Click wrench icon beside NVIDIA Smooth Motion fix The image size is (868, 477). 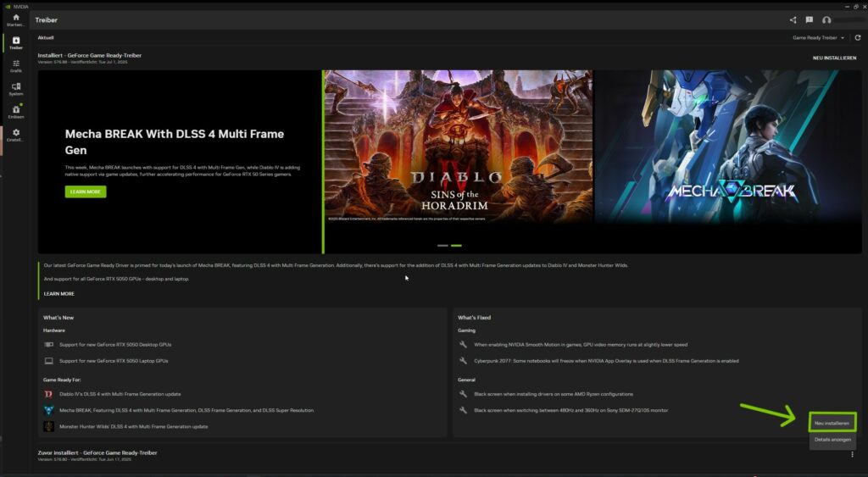[x=463, y=344]
